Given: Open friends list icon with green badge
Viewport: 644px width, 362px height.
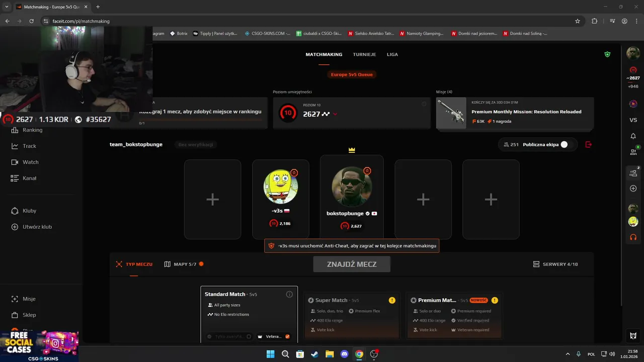Looking at the screenshot, I should (633, 151).
